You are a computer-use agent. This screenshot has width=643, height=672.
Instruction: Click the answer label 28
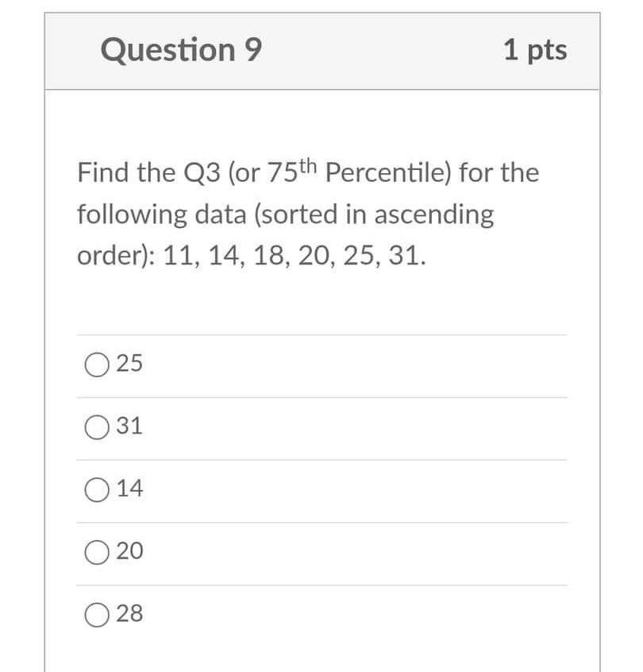point(129,613)
